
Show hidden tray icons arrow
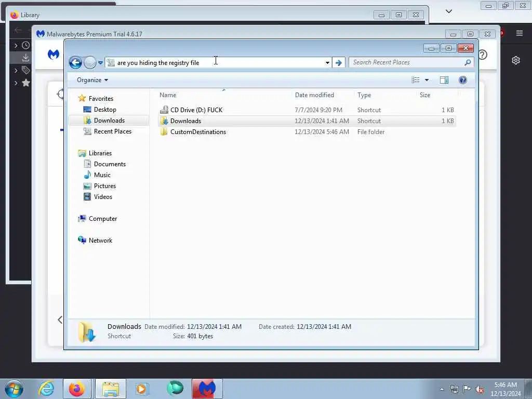pos(442,389)
